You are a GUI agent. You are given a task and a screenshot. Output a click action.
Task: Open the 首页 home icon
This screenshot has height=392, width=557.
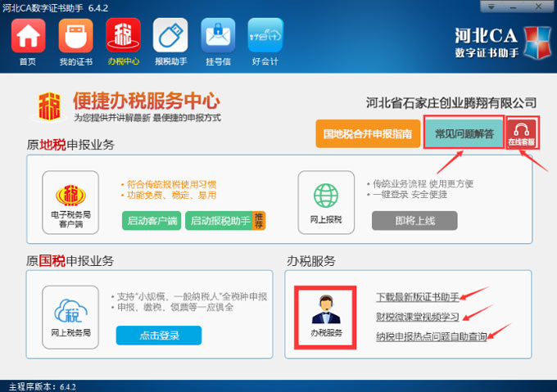click(x=28, y=36)
